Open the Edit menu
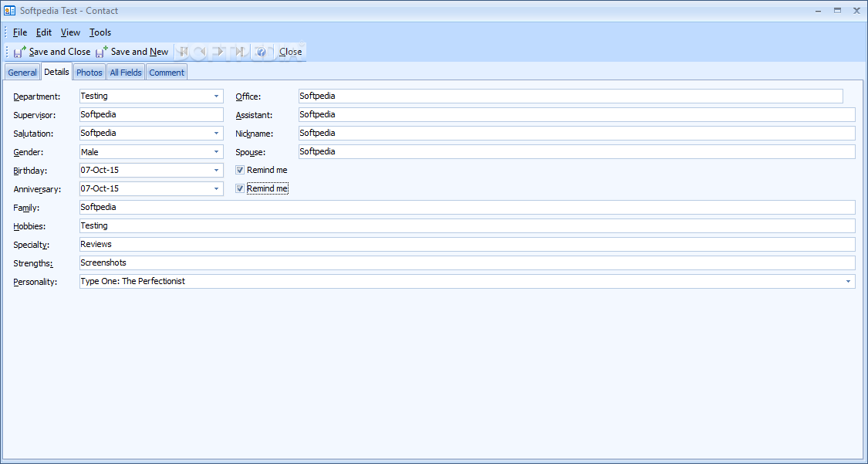 pos(44,32)
